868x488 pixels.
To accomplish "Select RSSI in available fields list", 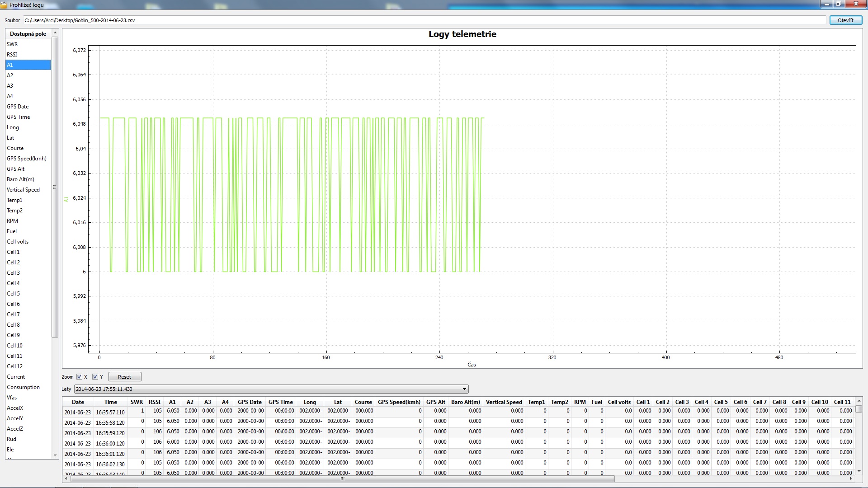I will point(12,55).
